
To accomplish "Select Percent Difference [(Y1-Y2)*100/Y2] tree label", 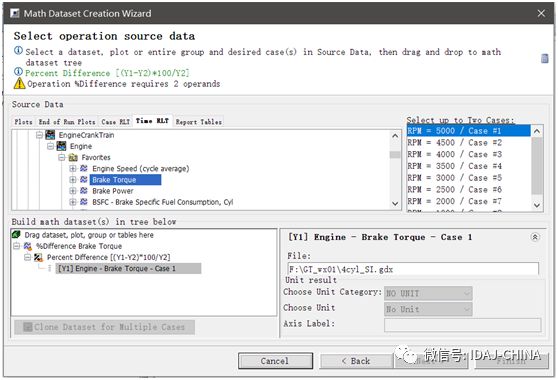I will click(109, 257).
